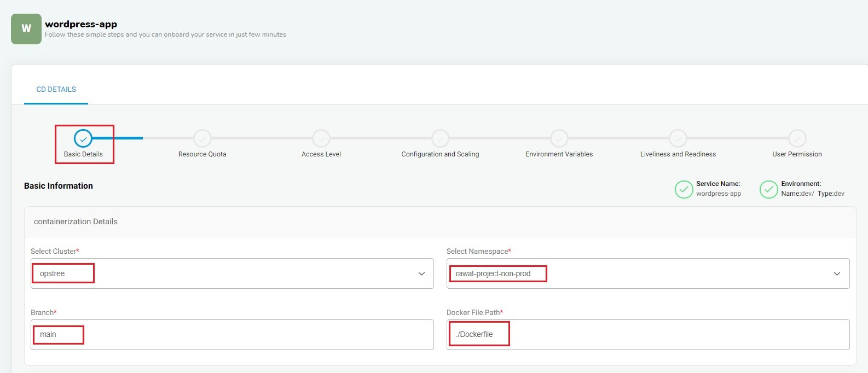Screen dimensions: 868x373
Task: Jump to the Access Level step circle
Action: [x=321, y=139]
